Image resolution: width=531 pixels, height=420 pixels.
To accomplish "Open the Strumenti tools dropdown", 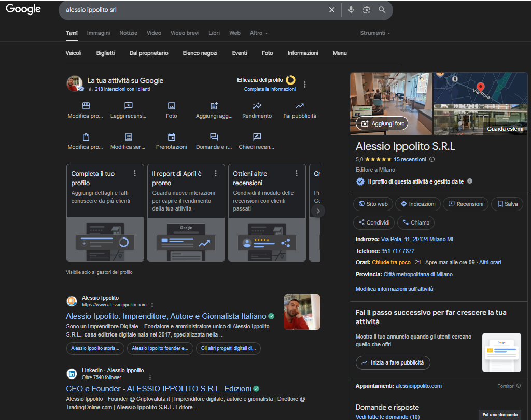I will coord(375,33).
